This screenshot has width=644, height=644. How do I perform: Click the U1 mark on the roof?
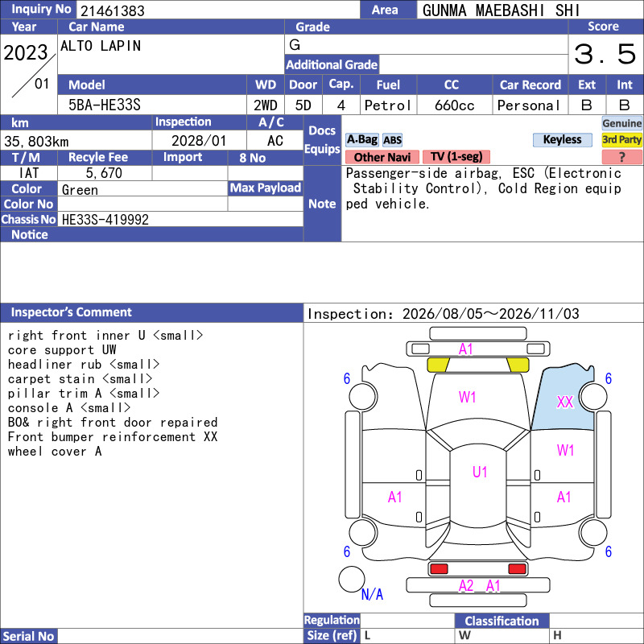[479, 472]
